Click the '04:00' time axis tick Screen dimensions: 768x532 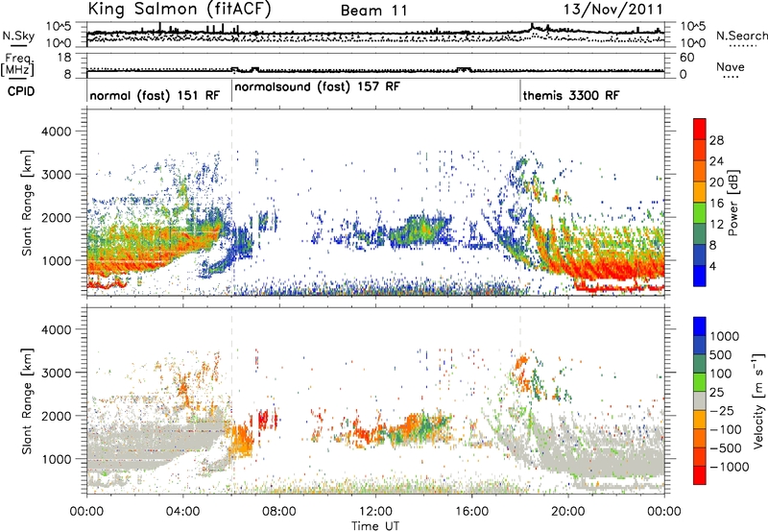point(182,512)
